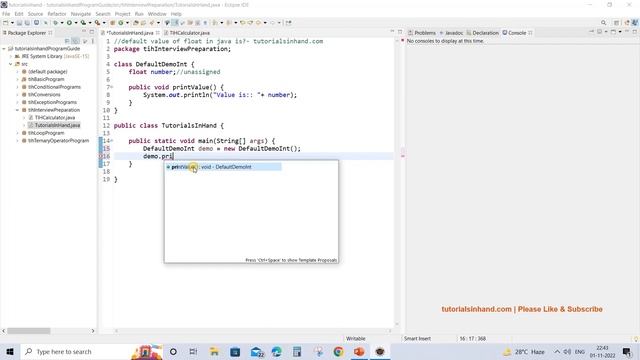Minimize the editor area
Image resolution: width=640 pixels, height=360 pixels.
click(x=392, y=32)
